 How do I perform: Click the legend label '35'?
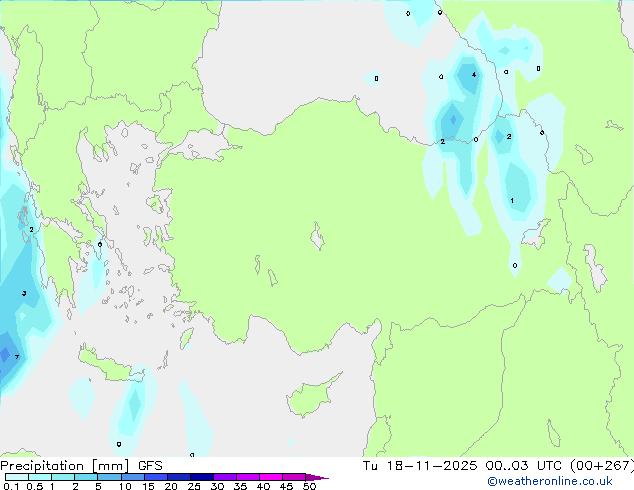pos(240,486)
